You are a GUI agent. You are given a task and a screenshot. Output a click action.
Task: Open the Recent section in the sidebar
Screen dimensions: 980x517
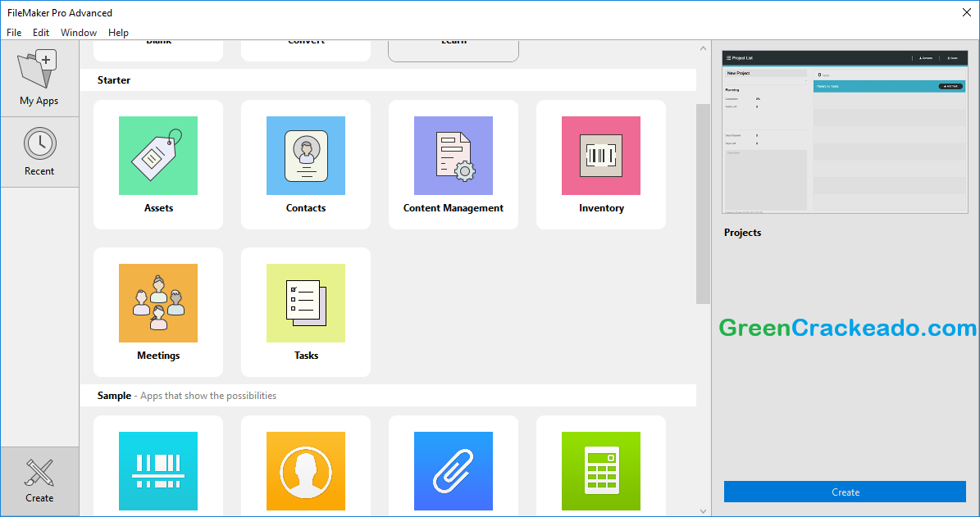(39, 152)
